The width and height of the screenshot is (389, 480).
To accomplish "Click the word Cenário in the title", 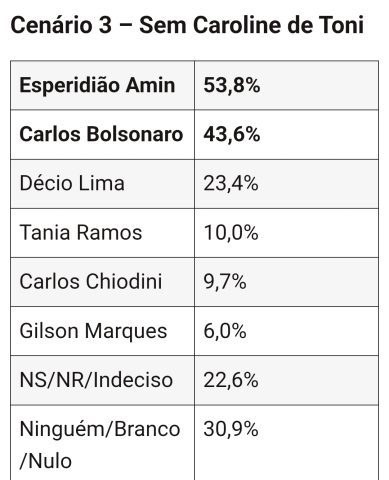I will click(51, 25).
